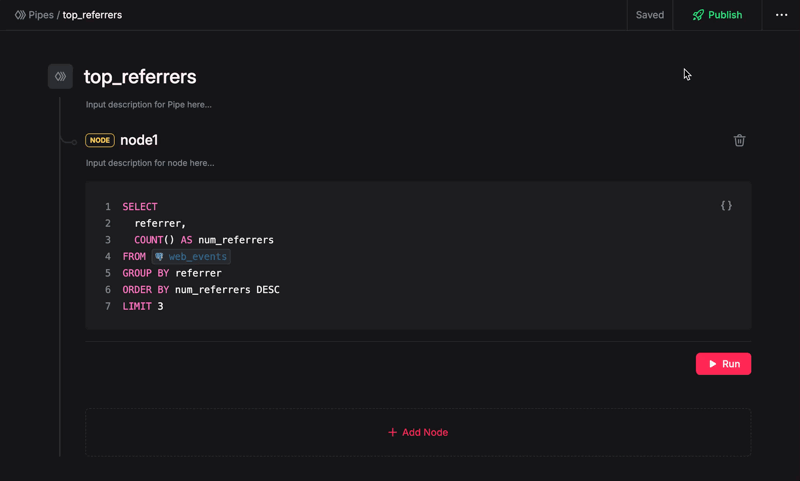Click LIMIT 3 on line 7
Image resolution: width=800 pixels, height=481 pixels.
143,306
